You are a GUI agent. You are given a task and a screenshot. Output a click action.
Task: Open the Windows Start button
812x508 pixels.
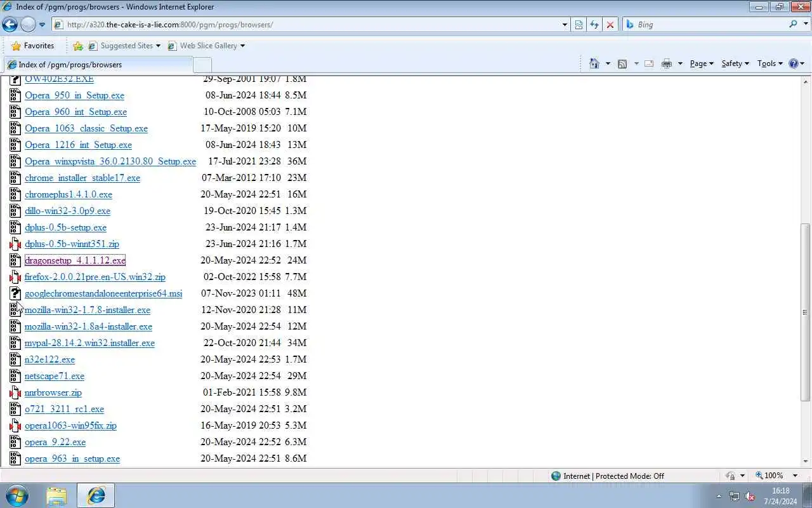pos(17,495)
